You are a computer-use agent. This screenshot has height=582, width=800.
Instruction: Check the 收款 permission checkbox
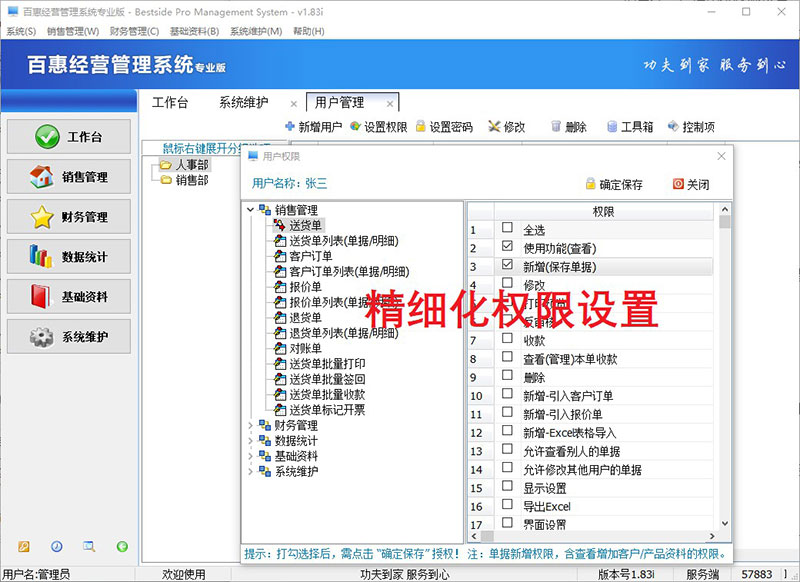pos(507,338)
